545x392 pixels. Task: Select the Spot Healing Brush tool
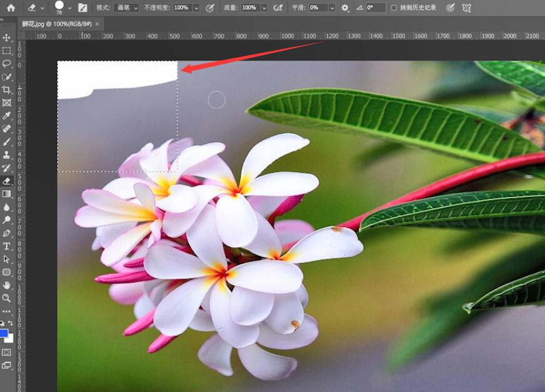[7, 129]
